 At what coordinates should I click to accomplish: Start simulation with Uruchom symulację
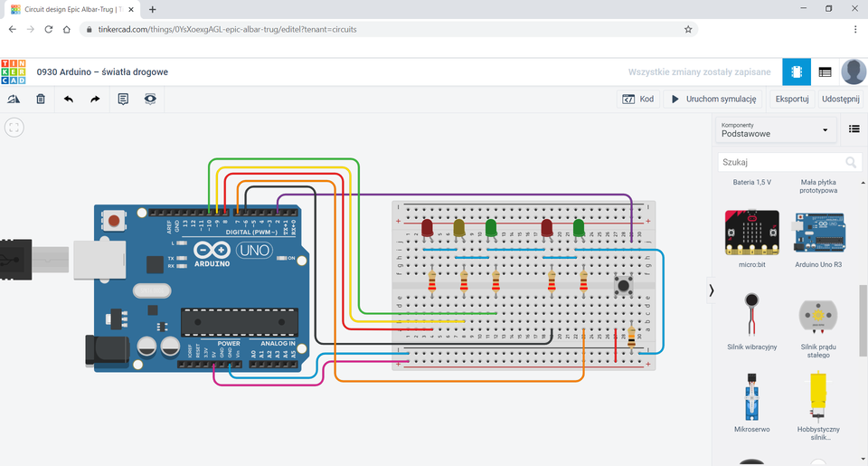click(x=713, y=100)
